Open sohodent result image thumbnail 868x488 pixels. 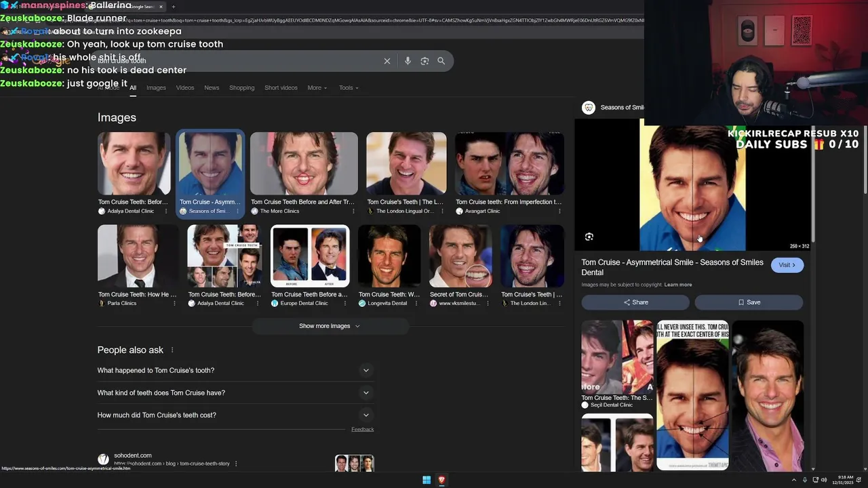coord(354,464)
